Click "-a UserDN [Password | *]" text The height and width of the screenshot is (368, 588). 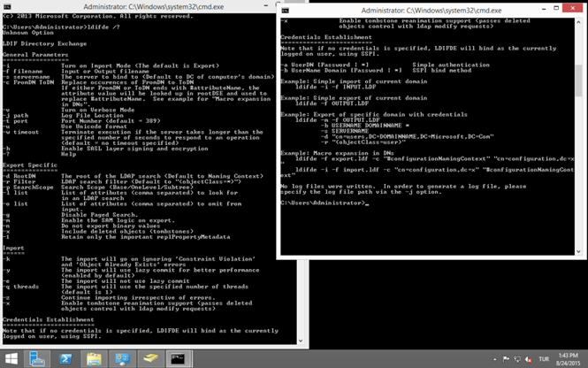coord(325,65)
